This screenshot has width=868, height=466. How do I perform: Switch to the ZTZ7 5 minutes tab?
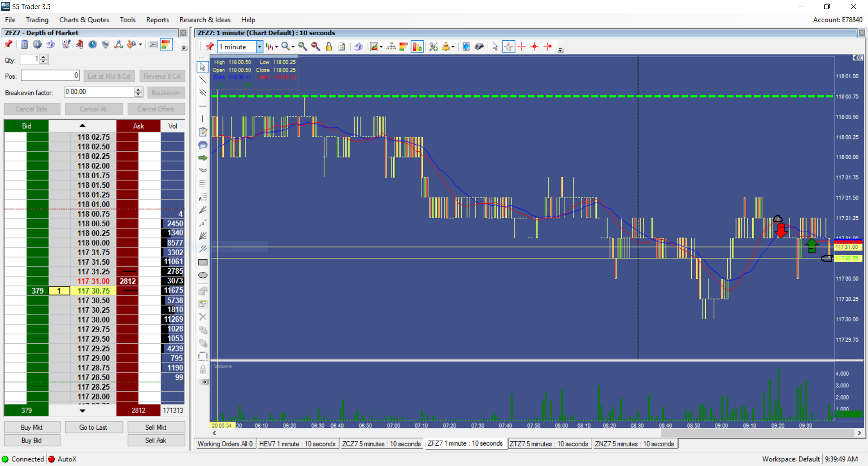549,444
